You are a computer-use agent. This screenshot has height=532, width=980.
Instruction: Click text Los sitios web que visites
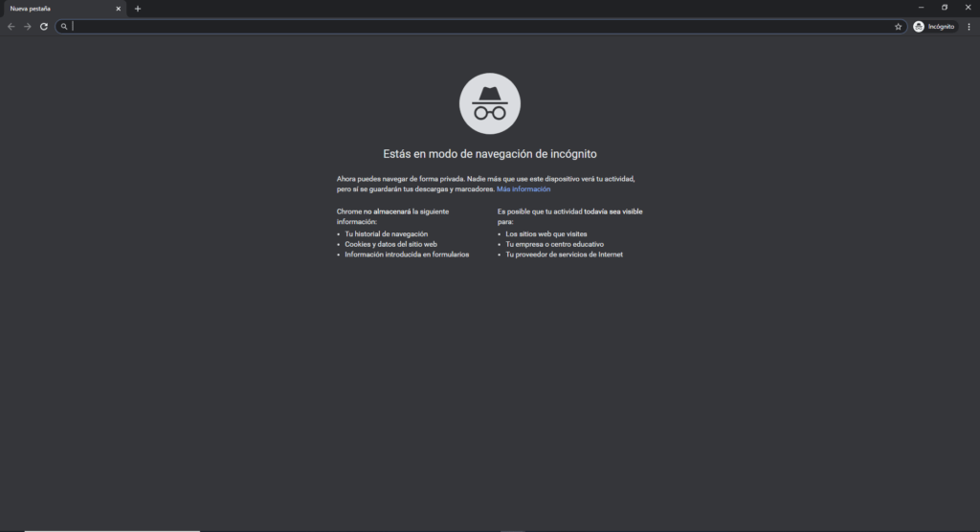point(546,233)
